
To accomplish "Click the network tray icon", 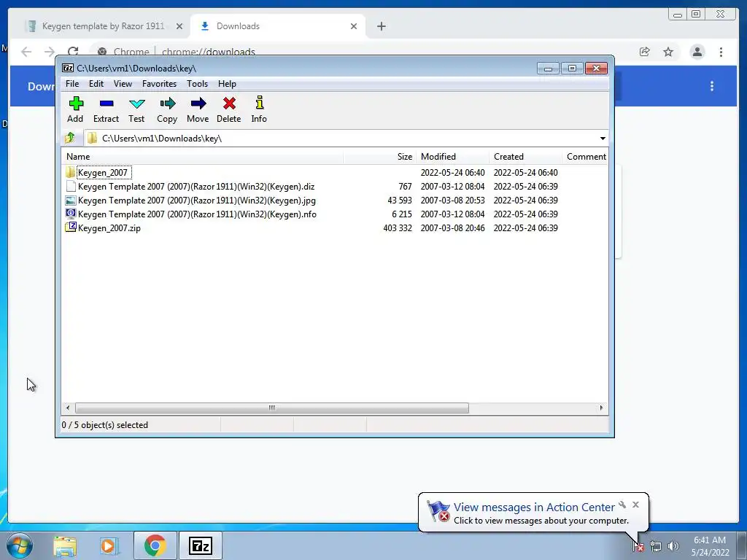I will 656,546.
